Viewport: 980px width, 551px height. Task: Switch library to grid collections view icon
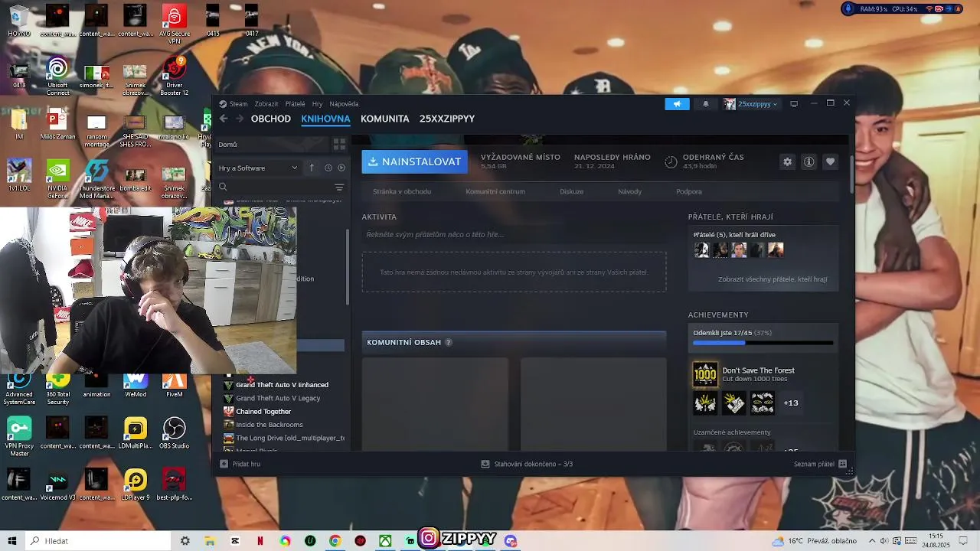click(339, 144)
